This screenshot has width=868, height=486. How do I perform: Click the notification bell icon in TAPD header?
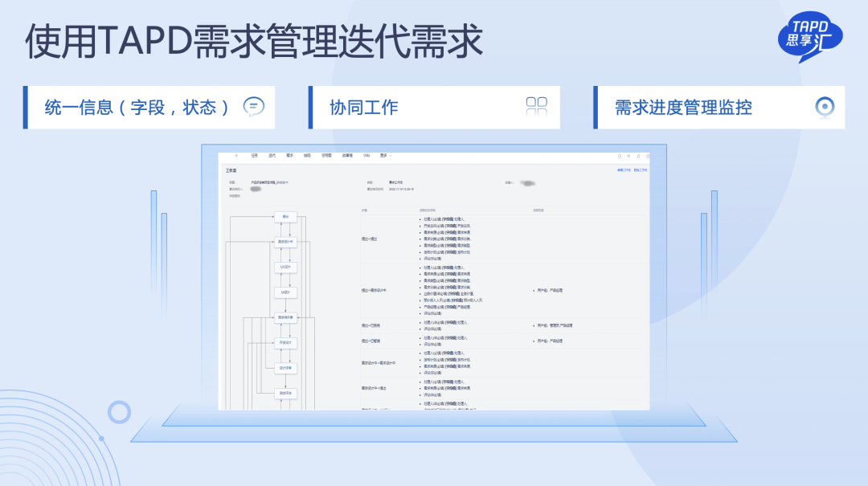click(638, 156)
